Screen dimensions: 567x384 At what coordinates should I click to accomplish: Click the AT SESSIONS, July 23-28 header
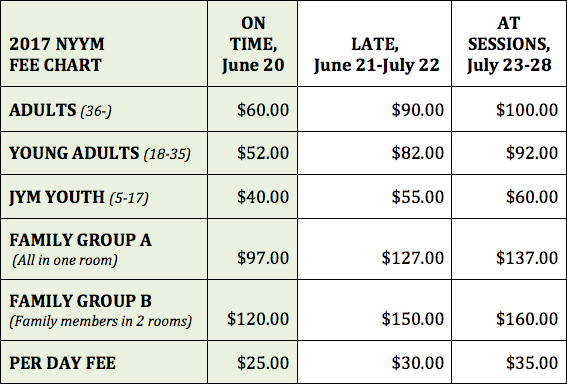coord(509,44)
